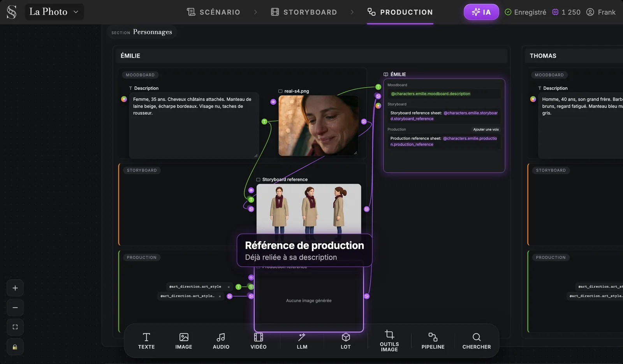Launch the IA assistant button
The height and width of the screenshot is (364, 623).
click(481, 12)
